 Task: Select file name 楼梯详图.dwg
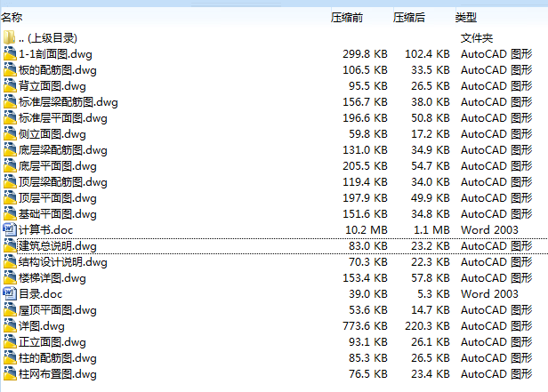click(x=52, y=278)
